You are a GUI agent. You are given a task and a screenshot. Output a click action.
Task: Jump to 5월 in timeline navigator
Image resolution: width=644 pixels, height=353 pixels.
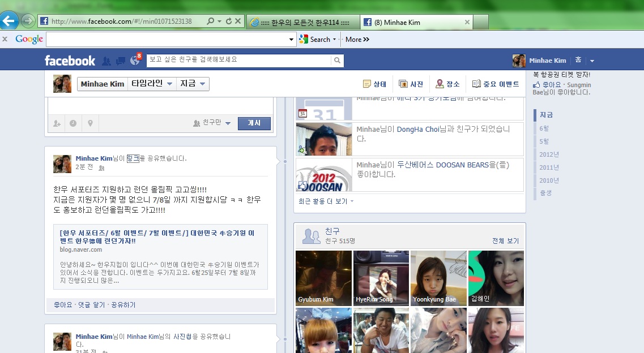(x=544, y=141)
